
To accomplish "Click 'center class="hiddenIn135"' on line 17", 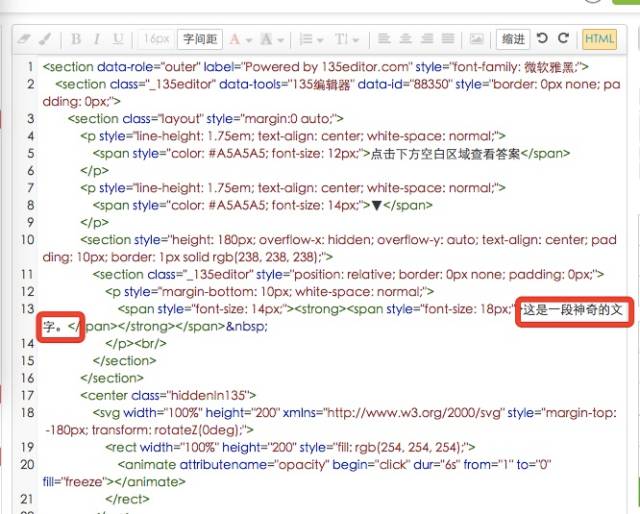I will pyautogui.click(x=168, y=396).
